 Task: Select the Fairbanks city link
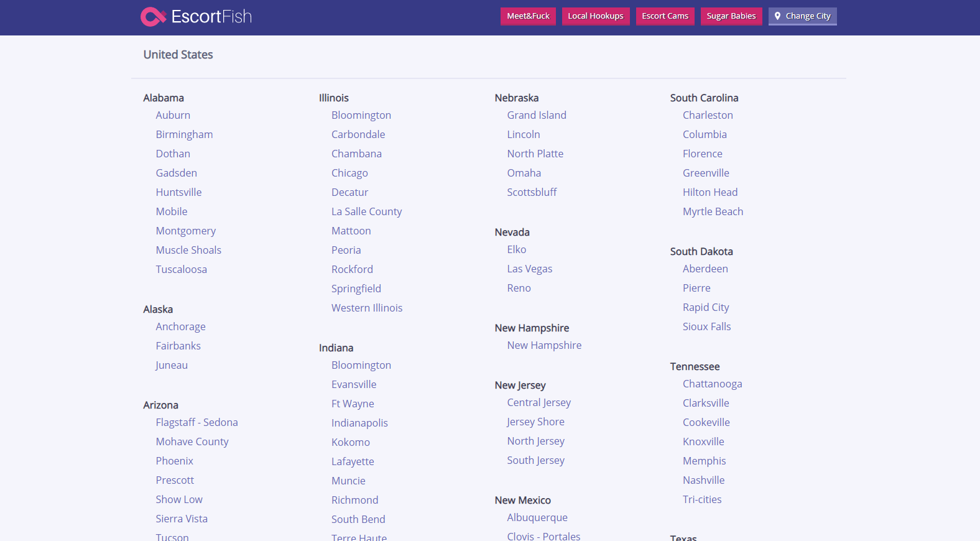coord(178,346)
